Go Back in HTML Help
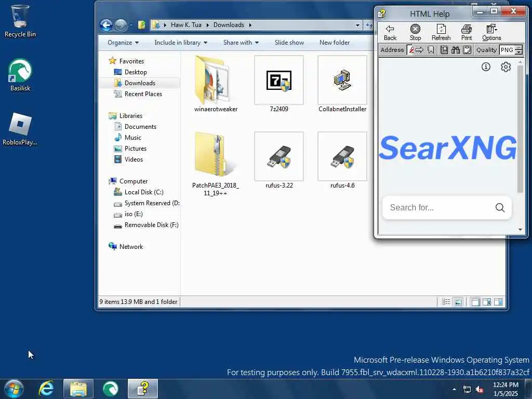Screen dimensions: 532x399 (390, 33)
